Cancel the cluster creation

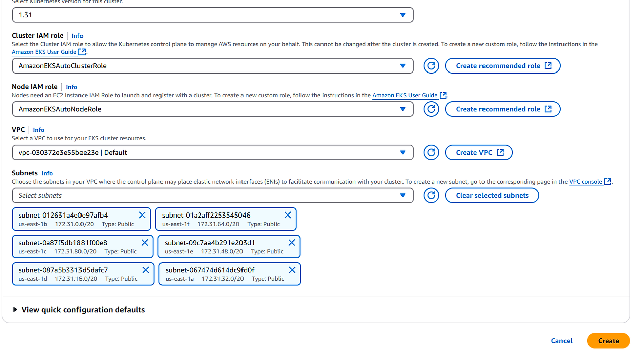click(561, 341)
